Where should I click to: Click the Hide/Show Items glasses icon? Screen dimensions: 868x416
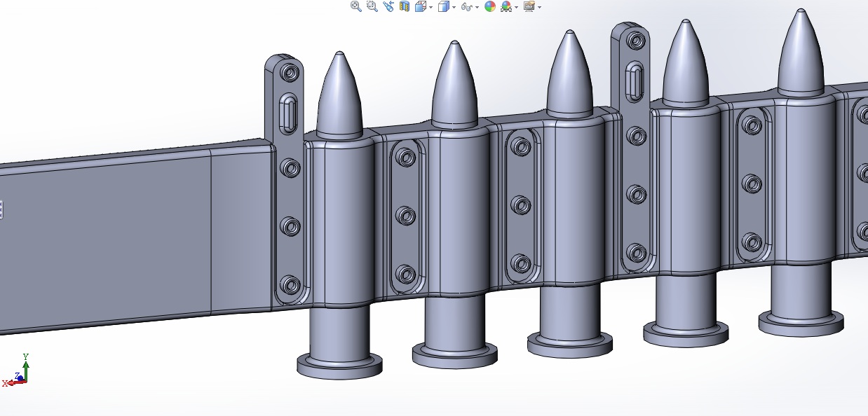pyautogui.click(x=467, y=6)
